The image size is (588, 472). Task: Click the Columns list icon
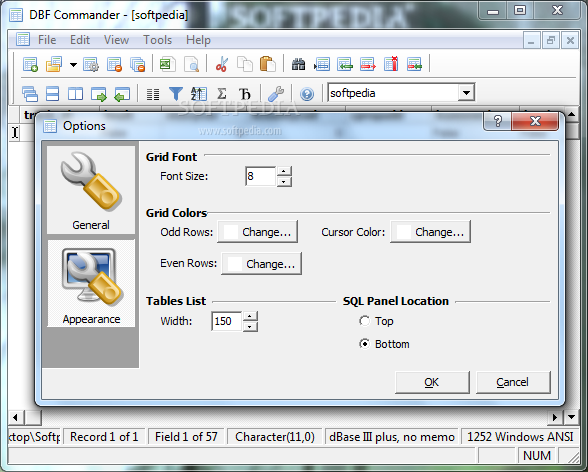click(x=153, y=94)
